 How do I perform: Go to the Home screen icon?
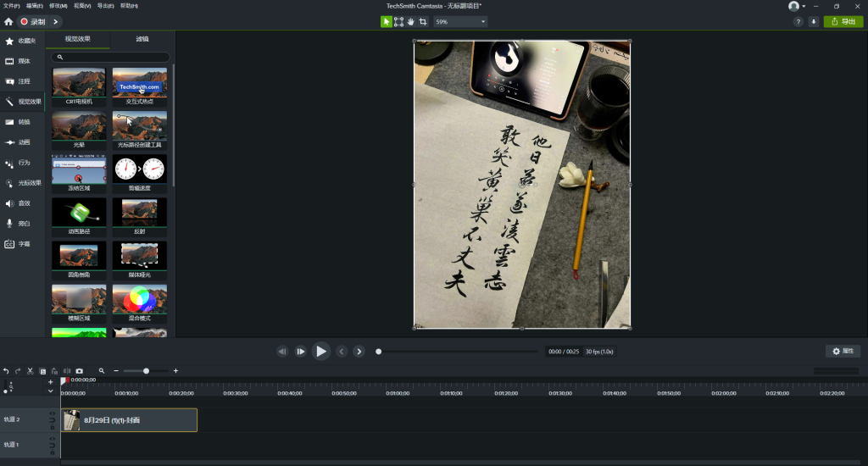(x=8, y=21)
